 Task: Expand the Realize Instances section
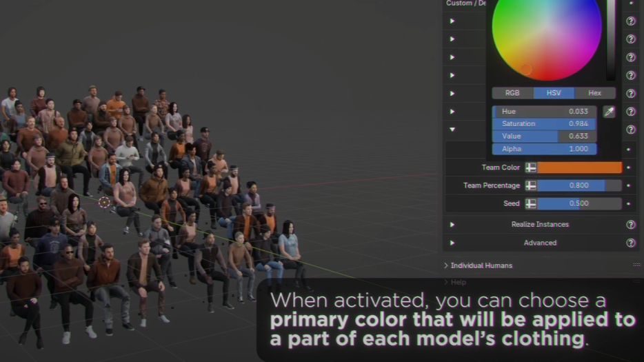[x=452, y=225]
